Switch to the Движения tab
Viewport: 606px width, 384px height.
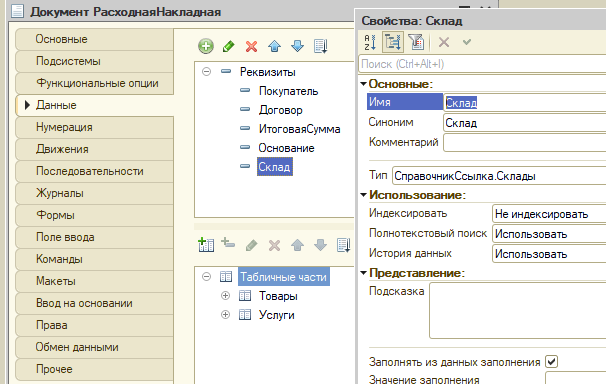click(95, 149)
